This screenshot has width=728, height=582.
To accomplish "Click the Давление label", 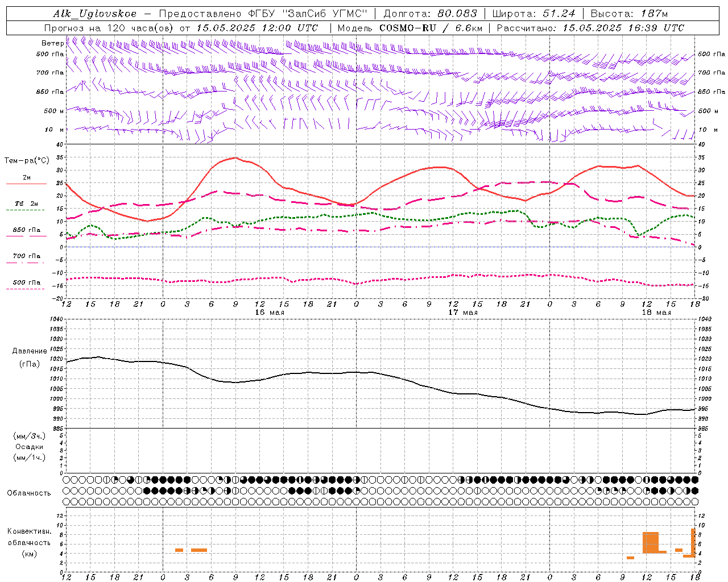I will pos(30,351).
